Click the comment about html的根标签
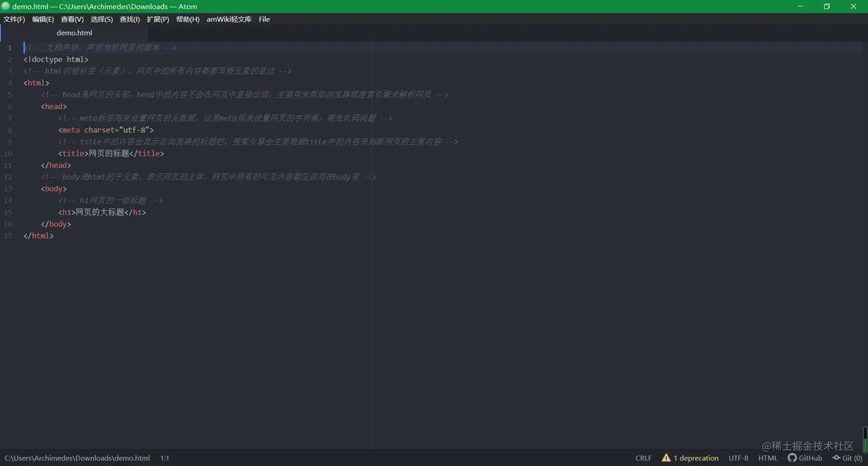 pos(157,71)
